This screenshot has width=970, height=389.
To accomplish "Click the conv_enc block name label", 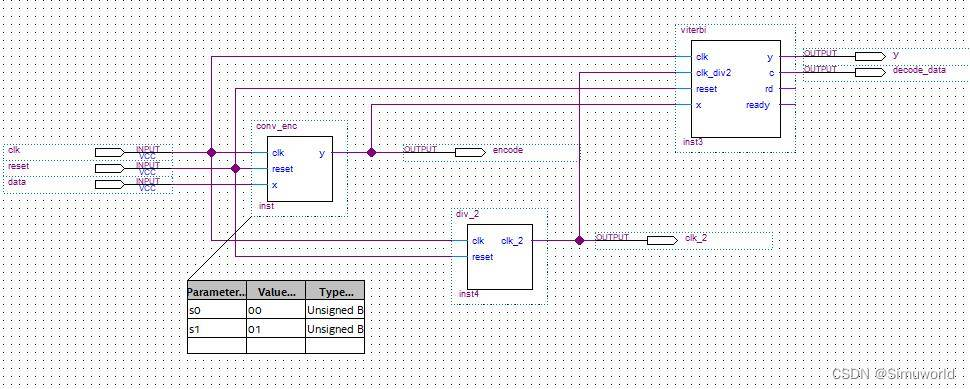I will pyautogui.click(x=277, y=126).
